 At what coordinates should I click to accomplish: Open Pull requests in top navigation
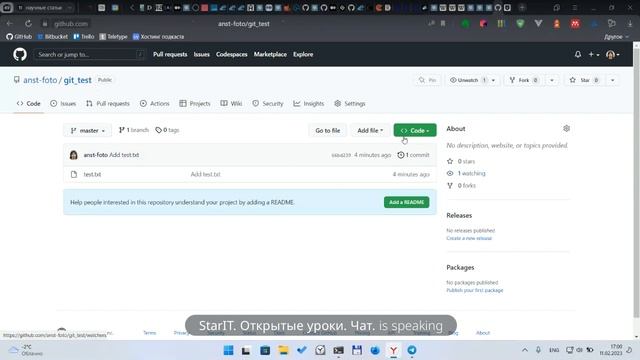[170, 54]
